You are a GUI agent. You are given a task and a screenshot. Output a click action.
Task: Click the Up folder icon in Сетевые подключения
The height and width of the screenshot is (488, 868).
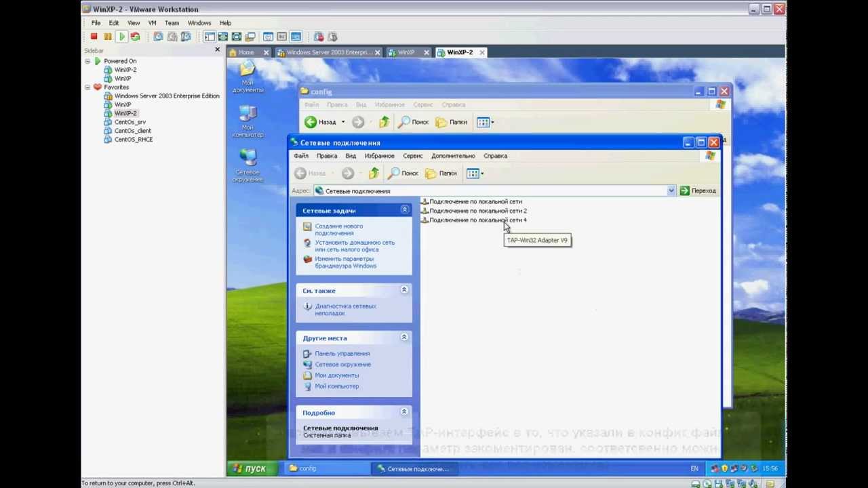point(374,174)
